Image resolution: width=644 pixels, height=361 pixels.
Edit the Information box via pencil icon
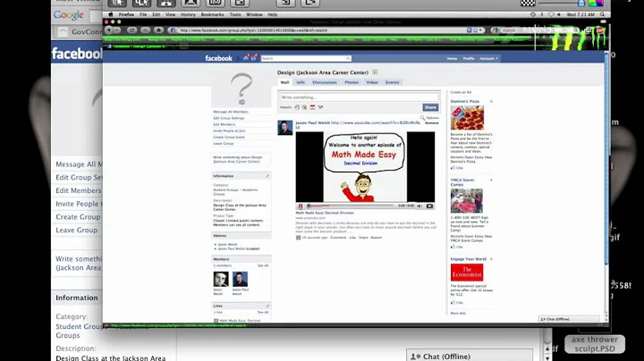(x=267, y=176)
